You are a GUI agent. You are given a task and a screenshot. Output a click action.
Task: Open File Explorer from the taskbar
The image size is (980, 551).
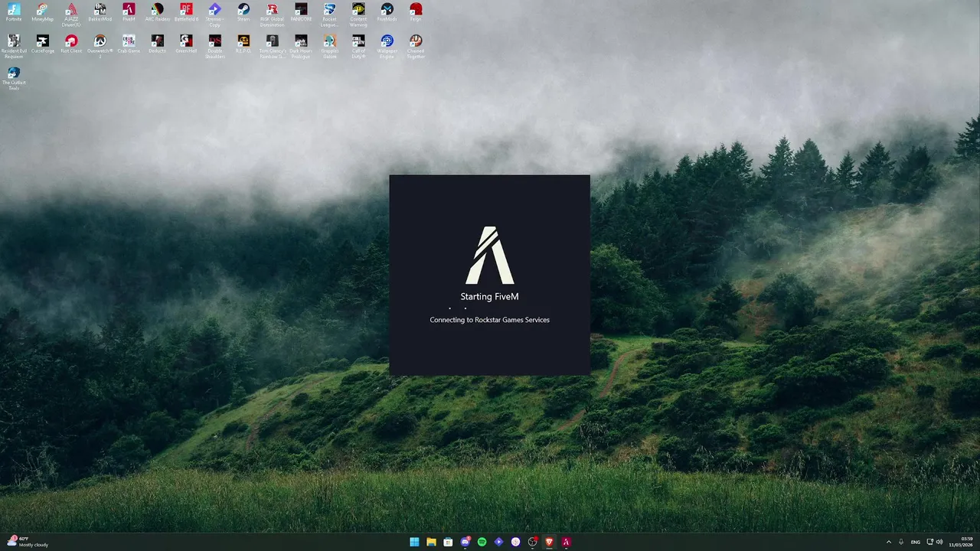[431, 542]
